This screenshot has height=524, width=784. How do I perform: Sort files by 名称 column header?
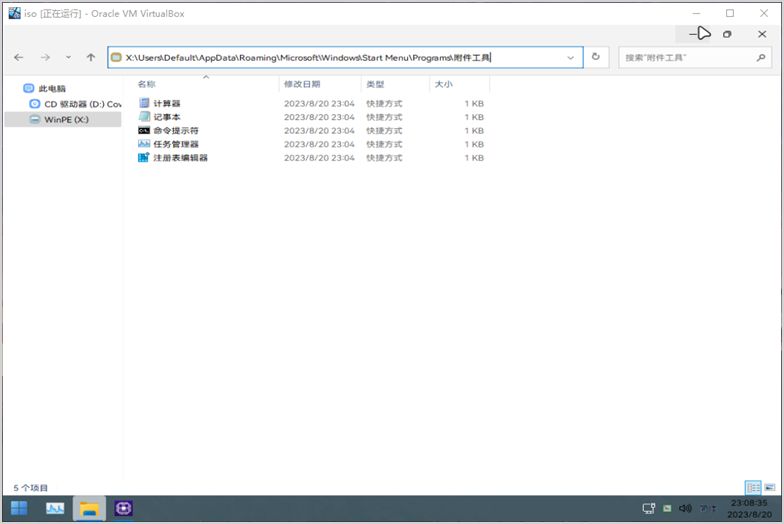tap(147, 85)
